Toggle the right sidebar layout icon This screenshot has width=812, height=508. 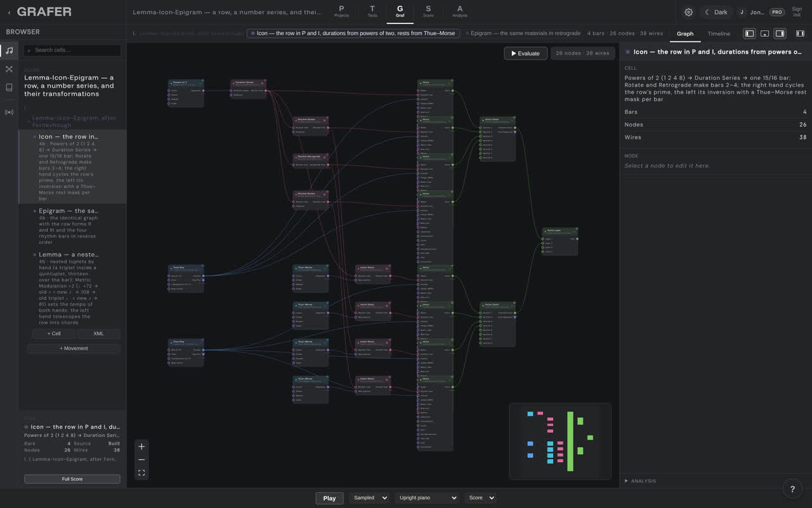pyautogui.click(x=780, y=34)
